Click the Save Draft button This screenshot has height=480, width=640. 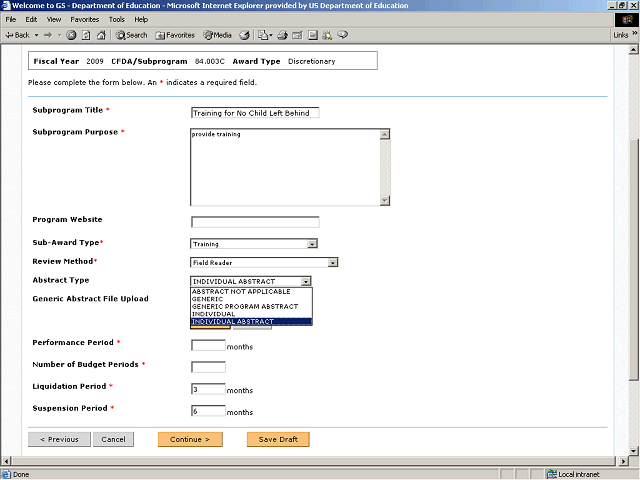pos(278,440)
